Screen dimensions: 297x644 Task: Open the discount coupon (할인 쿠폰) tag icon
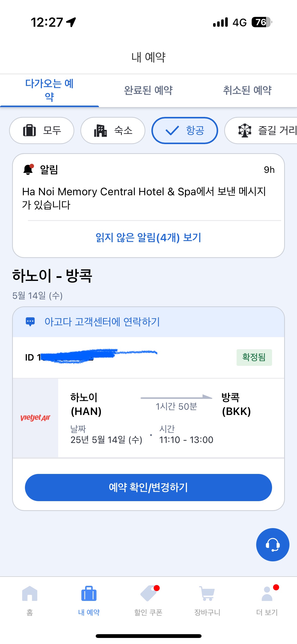[x=148, y=594]
